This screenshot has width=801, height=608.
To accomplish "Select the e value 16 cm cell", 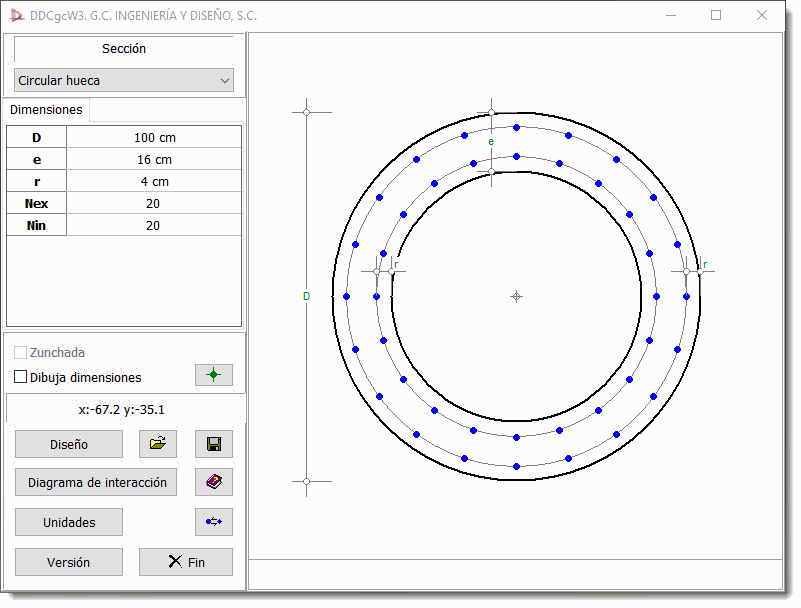I will pos(154,159).
